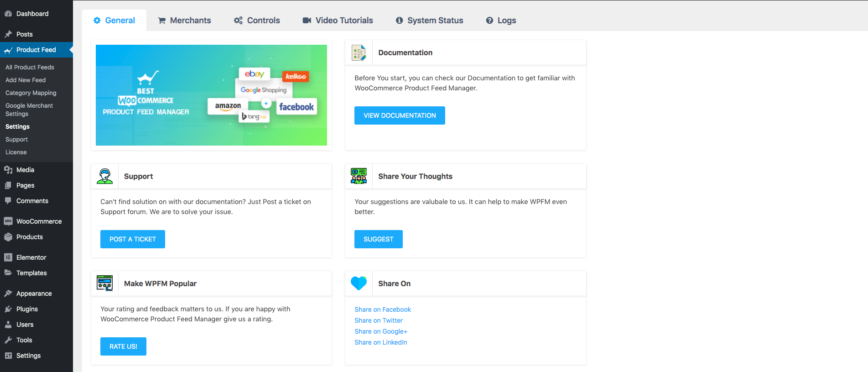
Task: Click the View Documentation button
Action: [400, 115]
